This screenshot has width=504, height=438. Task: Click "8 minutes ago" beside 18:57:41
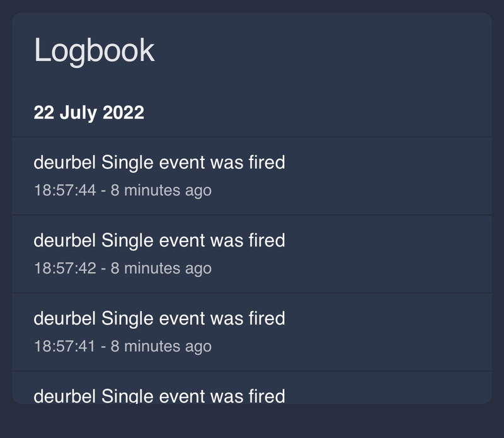[x=161, y=347]
